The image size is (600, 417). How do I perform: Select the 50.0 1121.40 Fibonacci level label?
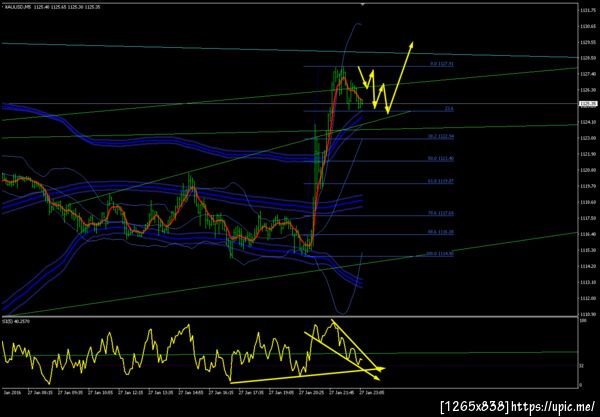click(441, 158)
